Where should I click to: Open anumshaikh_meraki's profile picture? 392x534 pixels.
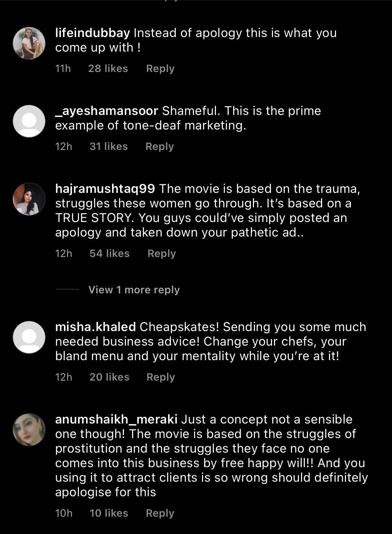29,429
